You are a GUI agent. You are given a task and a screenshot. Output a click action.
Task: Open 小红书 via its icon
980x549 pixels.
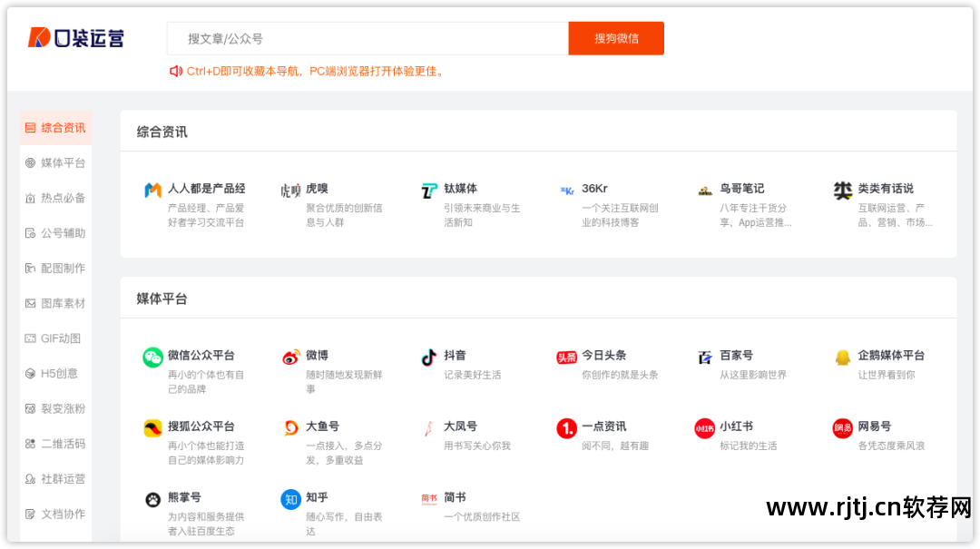pos(706,427)
